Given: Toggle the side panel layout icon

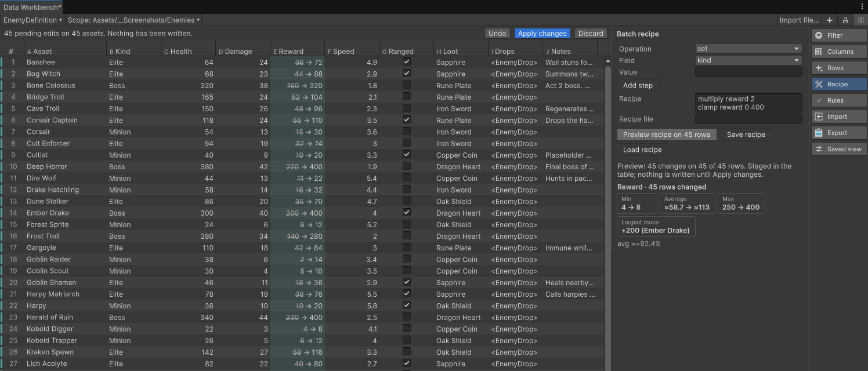Looking at the screenshot, I should (x=860, y=20).
